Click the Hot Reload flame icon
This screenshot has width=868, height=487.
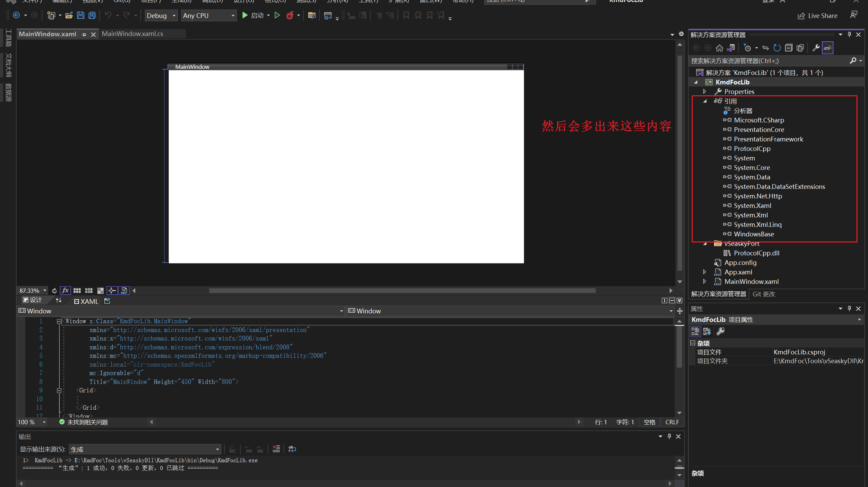tap(290, 15)
